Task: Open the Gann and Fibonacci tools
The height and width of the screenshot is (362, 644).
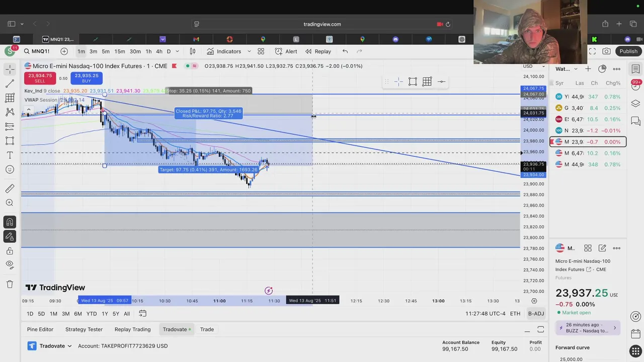Action: (x=10, y=98)
